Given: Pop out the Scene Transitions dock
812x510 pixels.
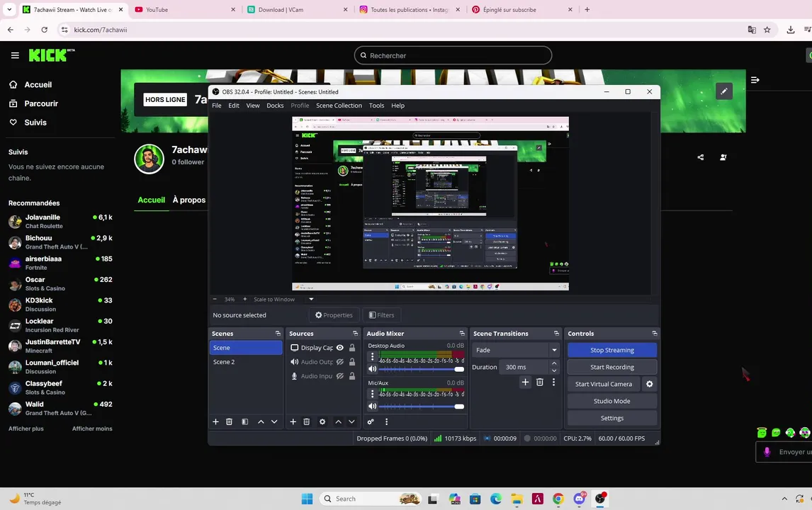Looking at the screenshot, I should pos(556,334).
